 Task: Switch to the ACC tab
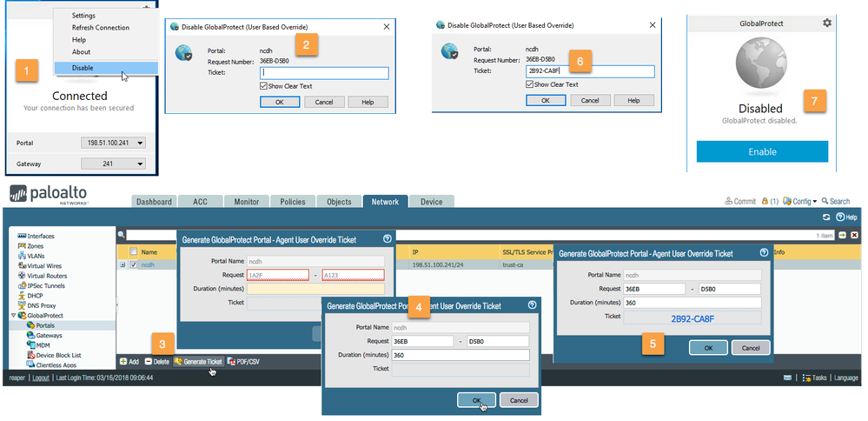pyautogui.click(x=200, y=202)
